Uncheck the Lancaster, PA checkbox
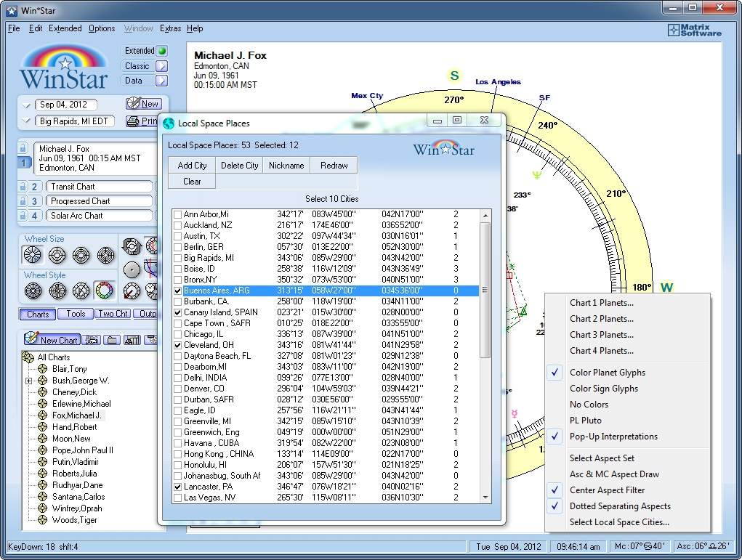Viewport: 742px width, 560px height. [177, 486]
